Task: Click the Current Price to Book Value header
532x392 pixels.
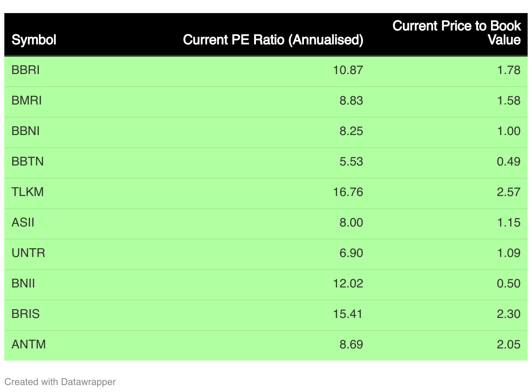Action: click(457, 33)
